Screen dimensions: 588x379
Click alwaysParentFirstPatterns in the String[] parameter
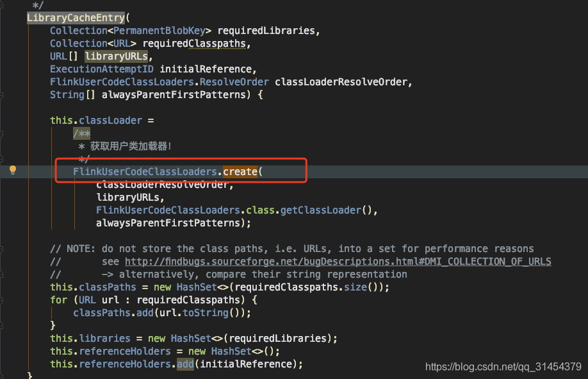174,95
